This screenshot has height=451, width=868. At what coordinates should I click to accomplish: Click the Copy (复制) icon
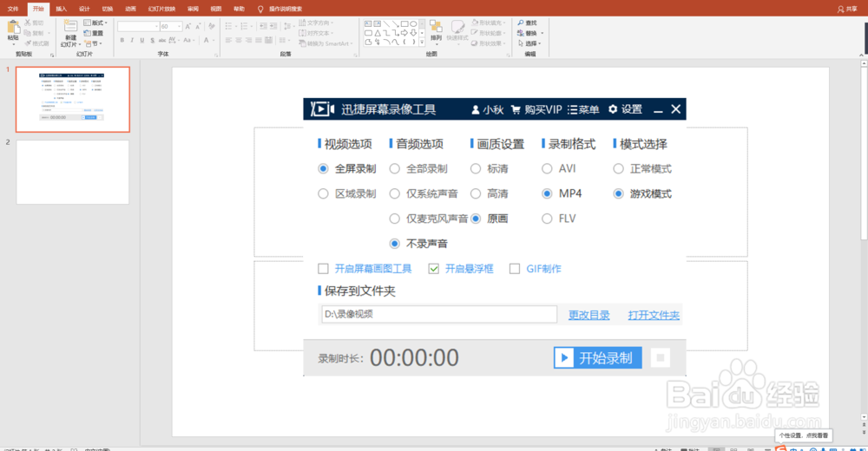28,33
